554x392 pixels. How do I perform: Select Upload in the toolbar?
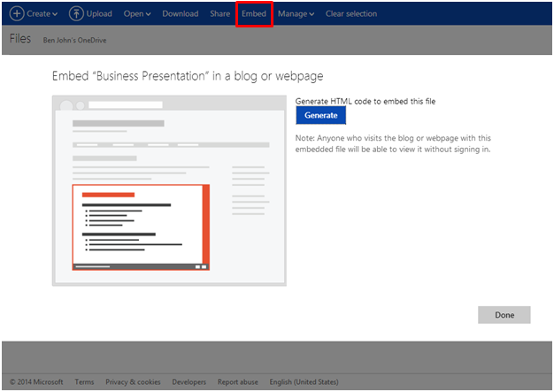99,14
